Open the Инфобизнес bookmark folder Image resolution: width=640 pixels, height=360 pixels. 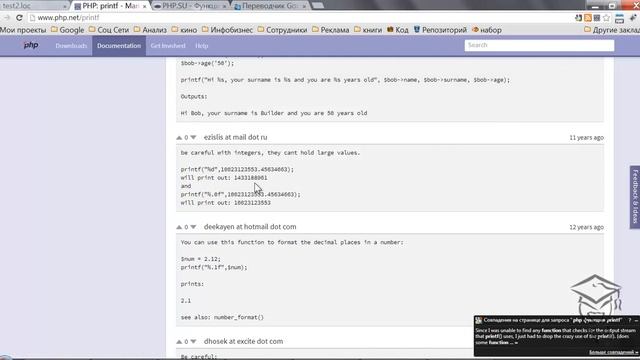coord(227,30)
